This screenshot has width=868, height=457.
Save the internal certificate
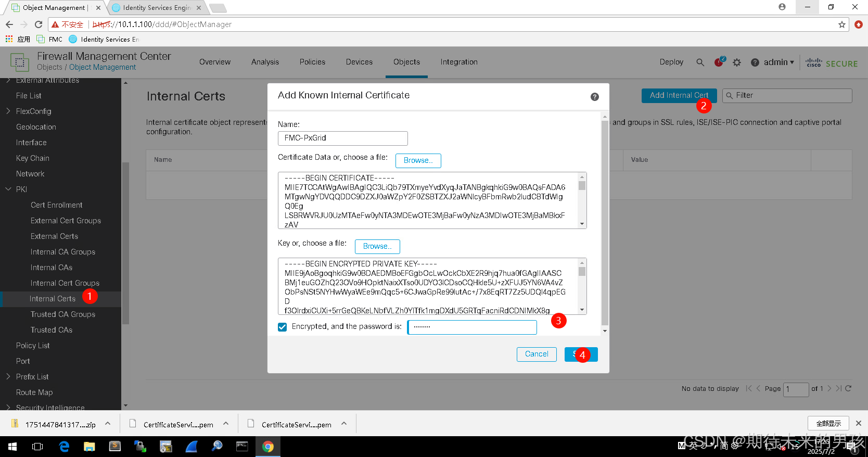click(x=581, y=354)
